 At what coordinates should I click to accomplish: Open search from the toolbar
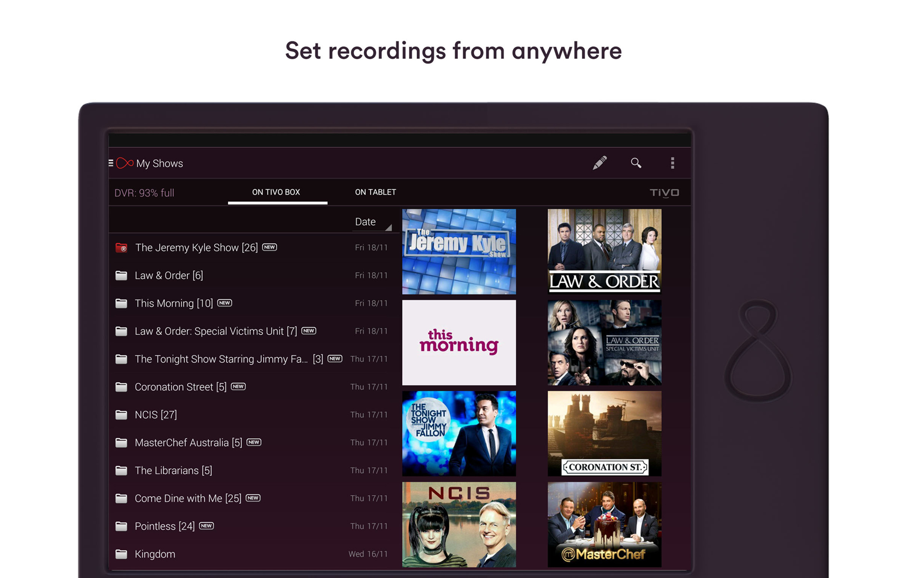pos(636,163)
